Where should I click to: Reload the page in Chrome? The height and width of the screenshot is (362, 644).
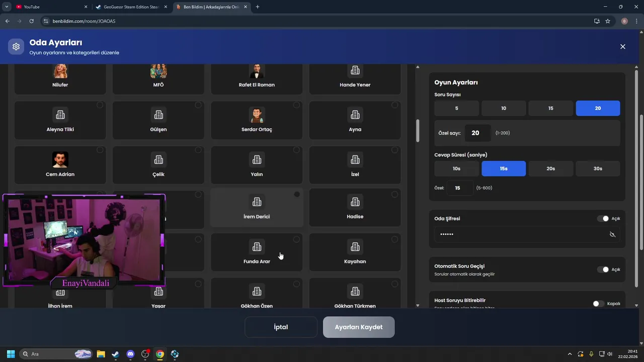tap(31, 21)
